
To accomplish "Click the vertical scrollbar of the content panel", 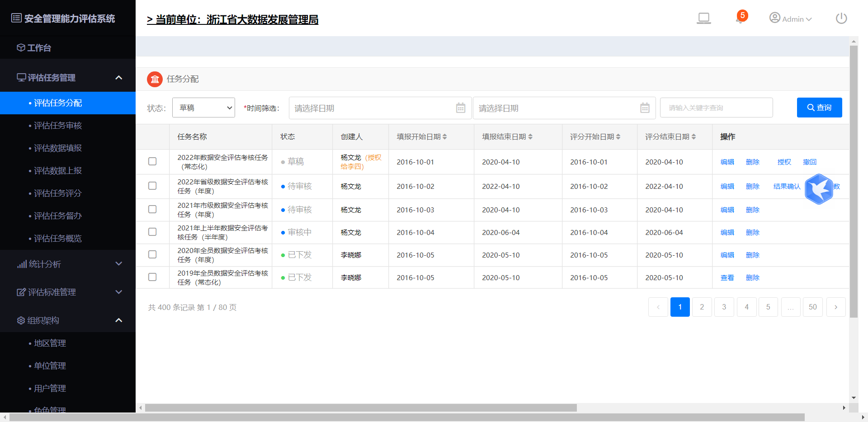I will pyautogui.click(x=854, y=181).
